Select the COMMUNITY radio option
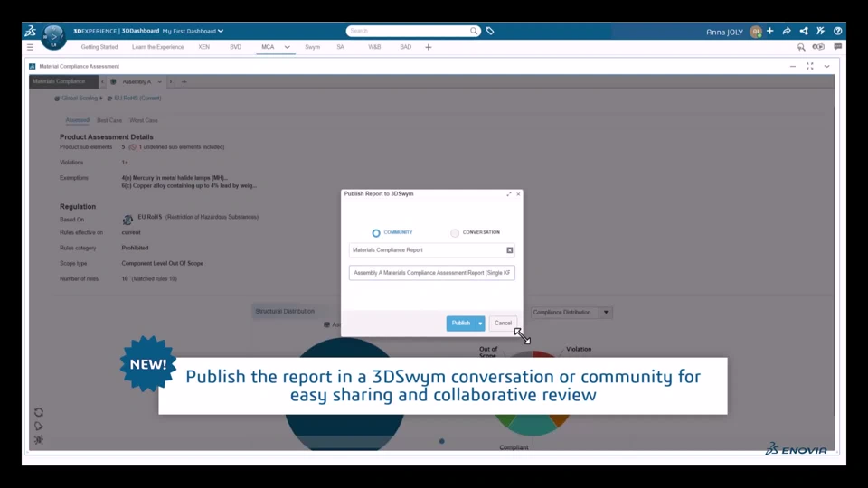This screenshot has height=488, width=868. 376,233
